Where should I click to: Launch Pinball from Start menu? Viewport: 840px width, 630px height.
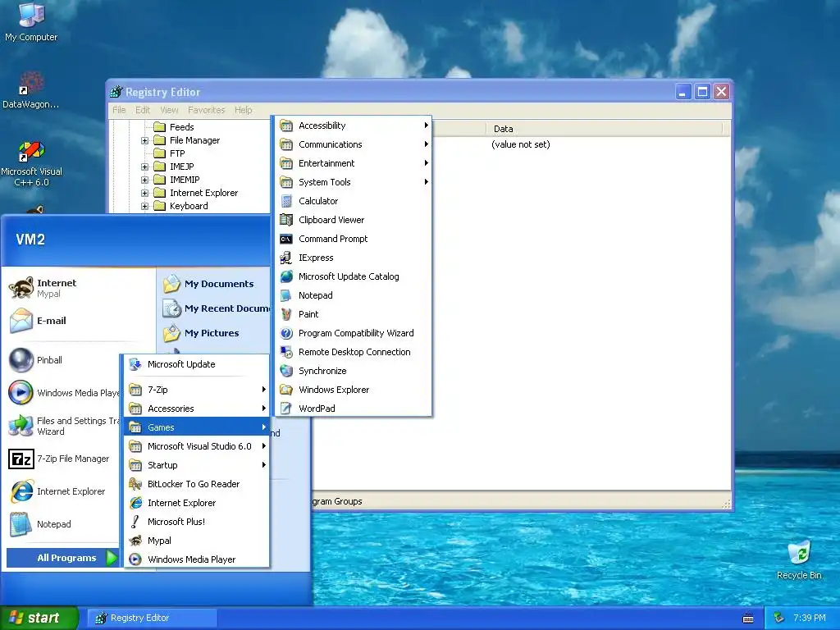click(x=63, y=360)
